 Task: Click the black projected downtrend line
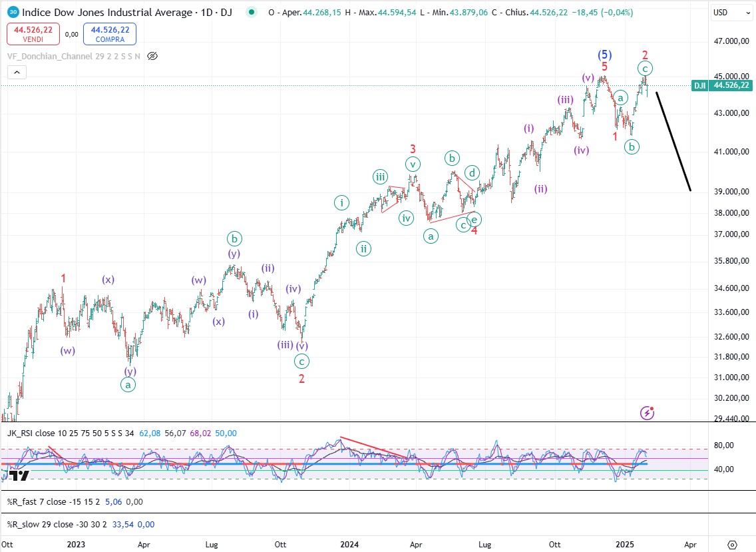coord(673,141)
